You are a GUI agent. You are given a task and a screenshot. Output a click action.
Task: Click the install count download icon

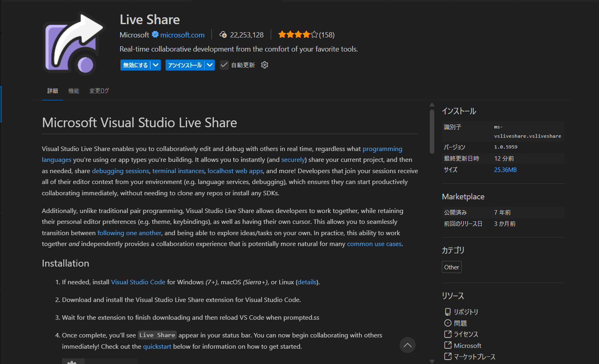coord(223,35)
